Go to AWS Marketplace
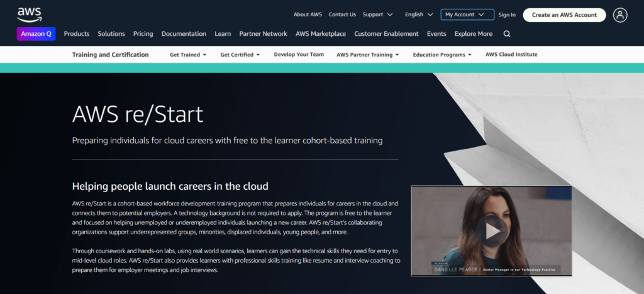The width and height of the screenshot is (644, 294). coord(321,34)
